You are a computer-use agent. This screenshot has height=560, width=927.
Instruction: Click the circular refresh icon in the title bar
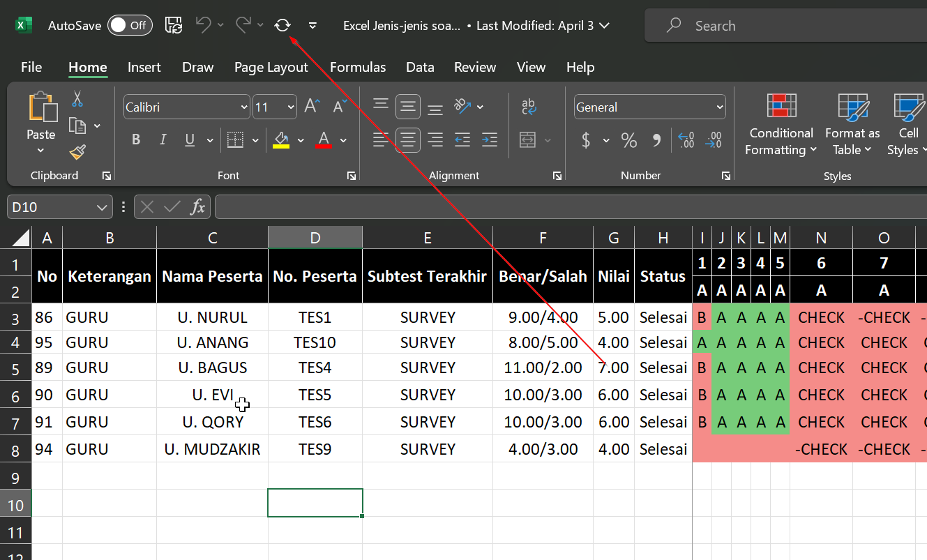(282, 25)
